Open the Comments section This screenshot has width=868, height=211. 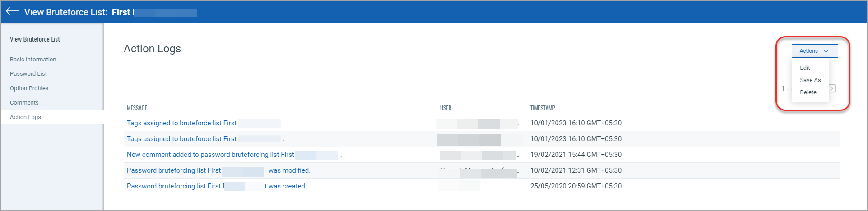[x=24, y=103]
